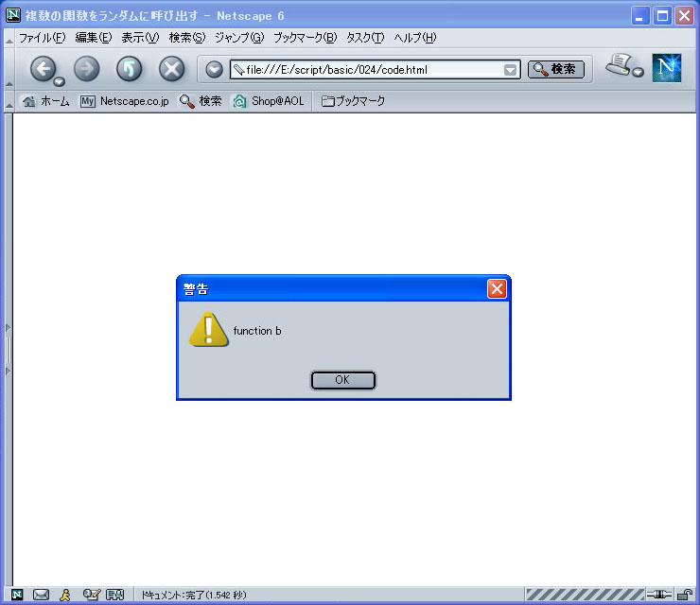Close the Netscape 6 browser window
The image size is (700, 605).
(x=684, y=16)
